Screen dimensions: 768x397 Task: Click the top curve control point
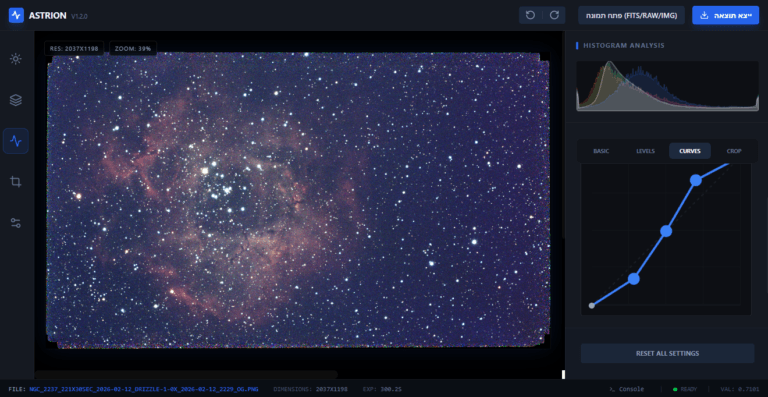(696, 180)
